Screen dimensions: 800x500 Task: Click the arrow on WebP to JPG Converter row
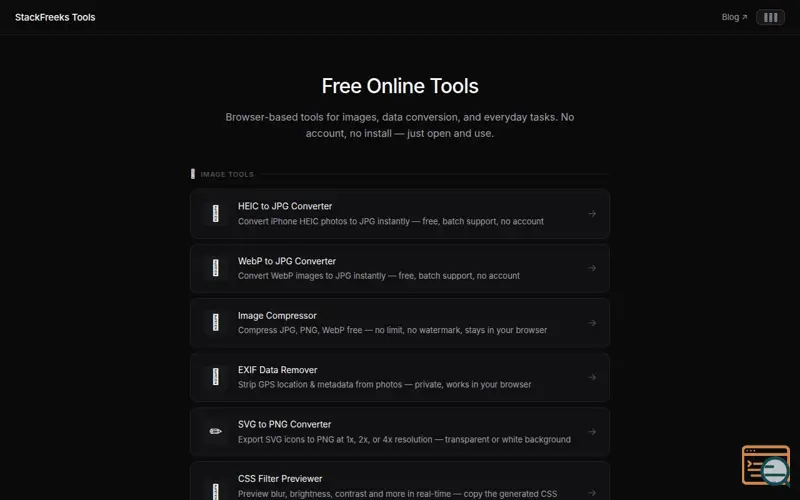coord(592,268)
